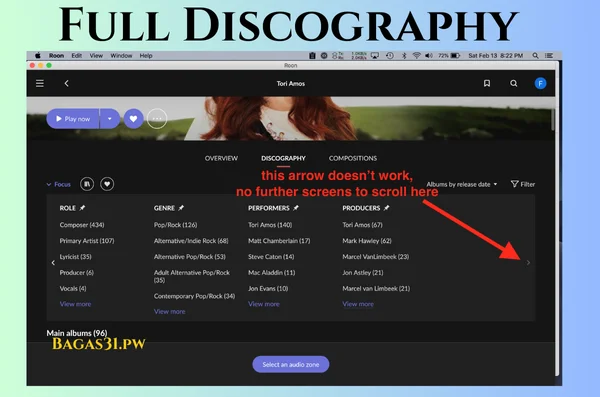Switch to the Overview tab

tap(221, 158)
